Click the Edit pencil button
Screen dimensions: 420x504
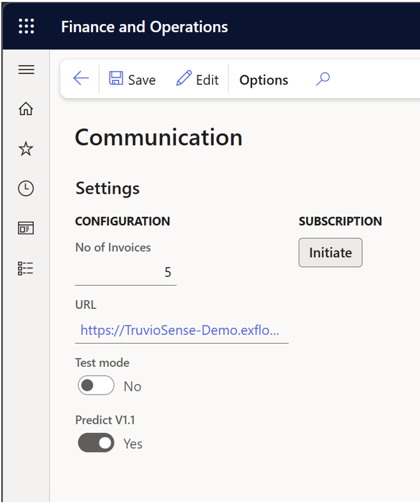coord(197,79)
